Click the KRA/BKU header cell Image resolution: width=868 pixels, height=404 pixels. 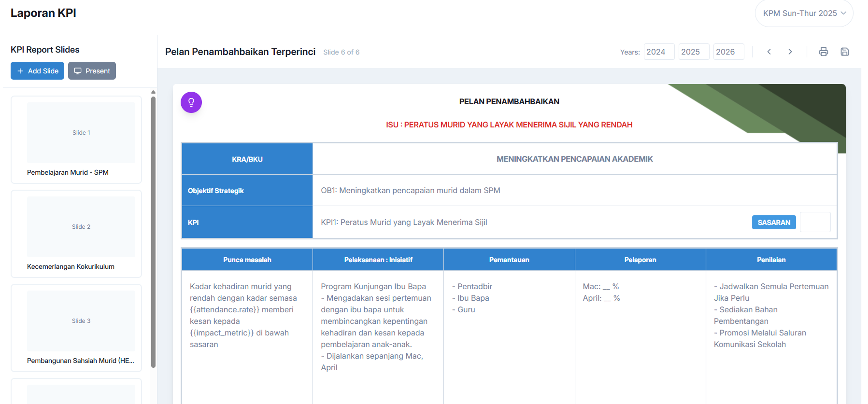point(247,159)
